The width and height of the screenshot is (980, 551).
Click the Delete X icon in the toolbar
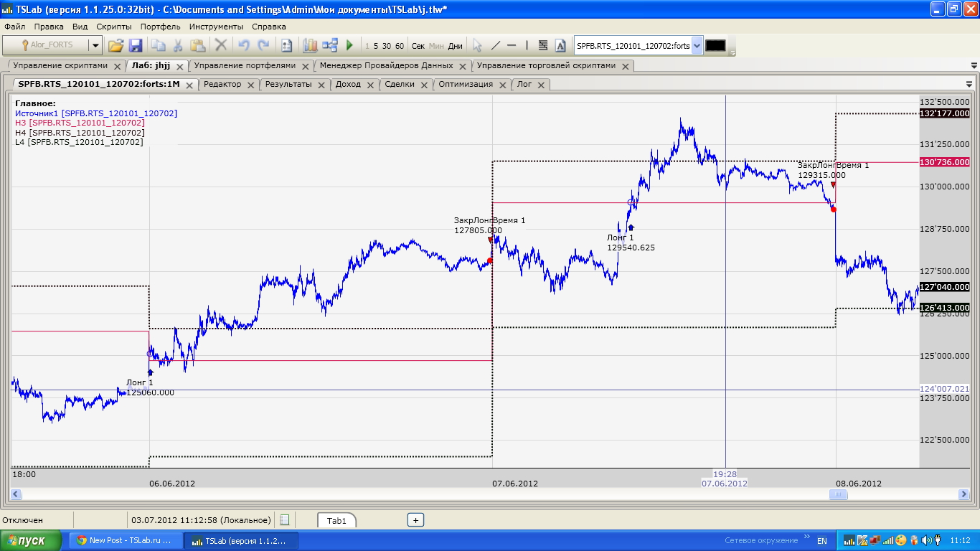point(221,45)
